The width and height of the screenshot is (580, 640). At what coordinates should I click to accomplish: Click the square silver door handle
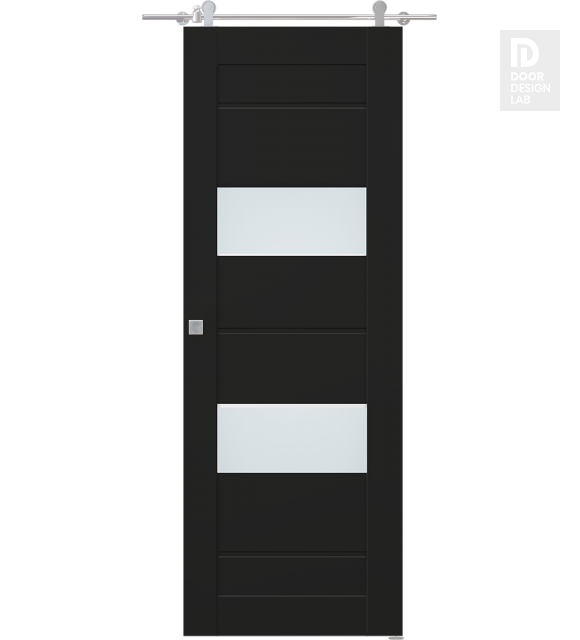click(x=196, y=327)
